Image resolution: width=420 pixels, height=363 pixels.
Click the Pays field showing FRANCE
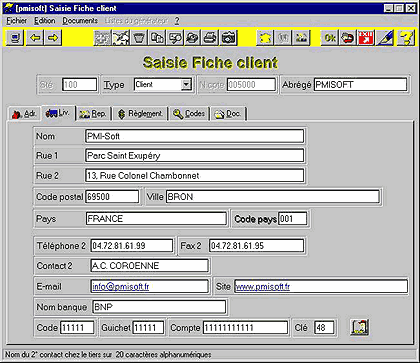(156, 219)
